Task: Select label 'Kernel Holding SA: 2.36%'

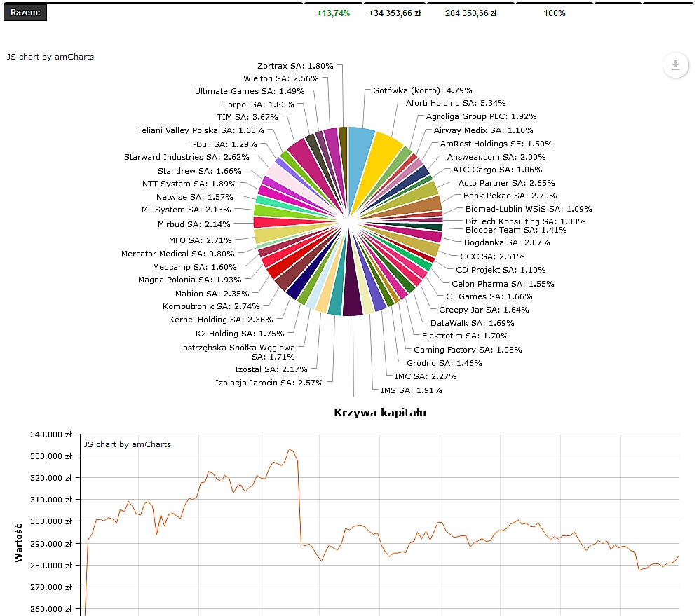Action: click(221, 320)
